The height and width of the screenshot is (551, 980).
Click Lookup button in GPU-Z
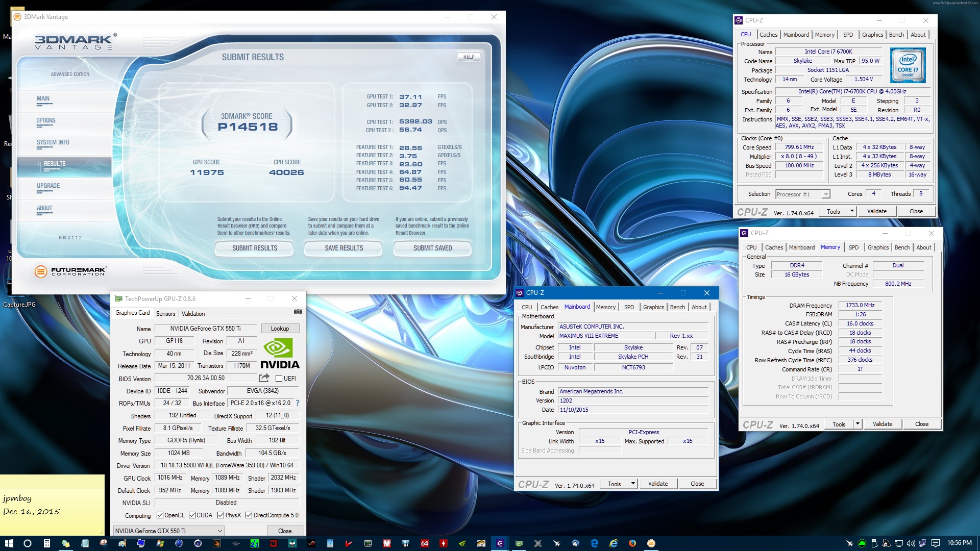click(x=280, y=329)
